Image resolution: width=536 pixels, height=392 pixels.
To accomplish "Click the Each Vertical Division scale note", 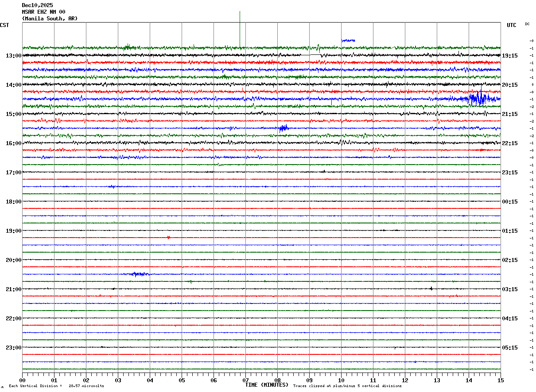I will [56, 386].
